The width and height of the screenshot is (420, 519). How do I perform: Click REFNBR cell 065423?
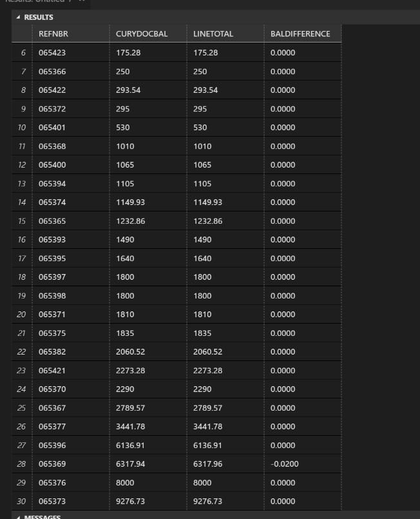pyautogui.click(x=52, y=52)
